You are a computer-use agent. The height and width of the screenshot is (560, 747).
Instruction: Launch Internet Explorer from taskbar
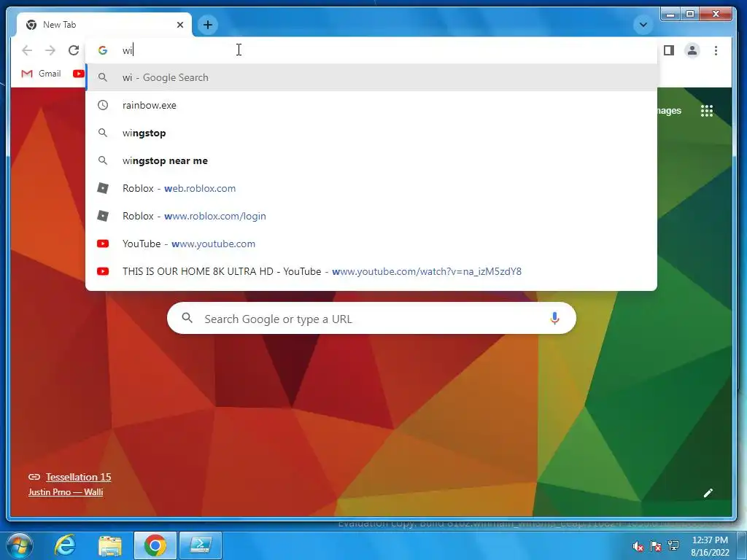coord(65,545)
